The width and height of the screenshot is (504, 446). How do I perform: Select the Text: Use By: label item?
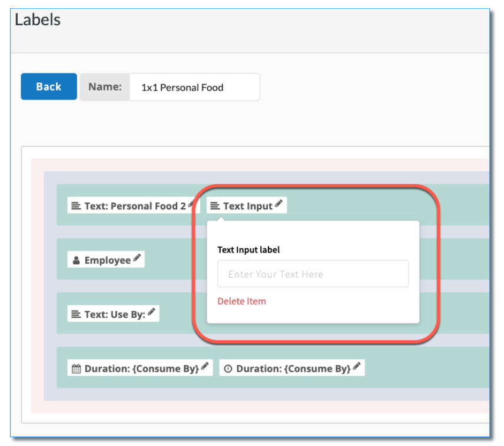pos(114,314)
